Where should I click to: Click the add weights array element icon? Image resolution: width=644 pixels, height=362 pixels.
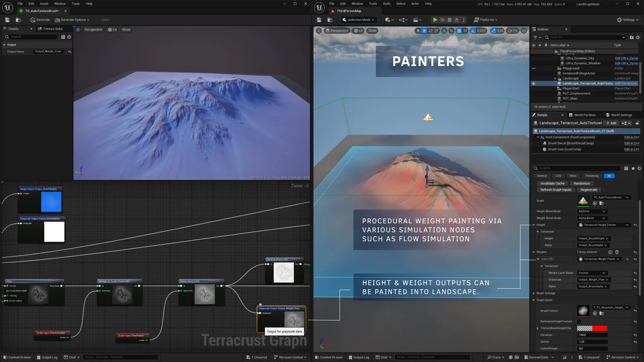tap(610, 252)
